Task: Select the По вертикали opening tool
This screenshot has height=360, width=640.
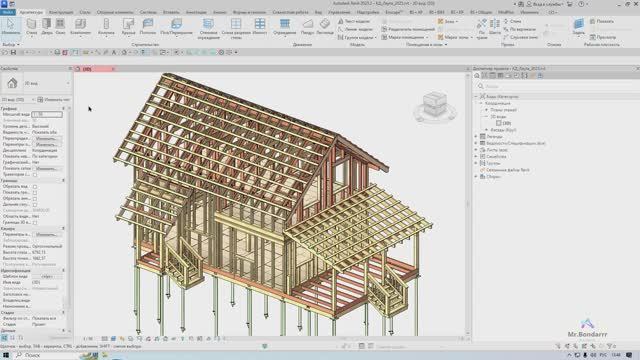Action: click(520, 29)
